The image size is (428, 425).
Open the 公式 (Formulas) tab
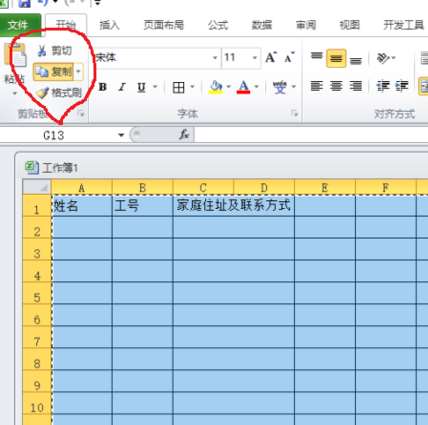click(218, 25)
